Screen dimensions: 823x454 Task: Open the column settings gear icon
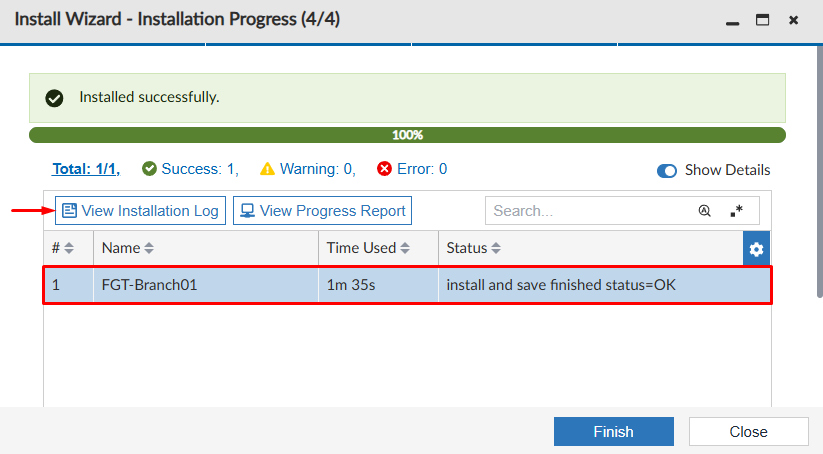click(x=756, y=249)
